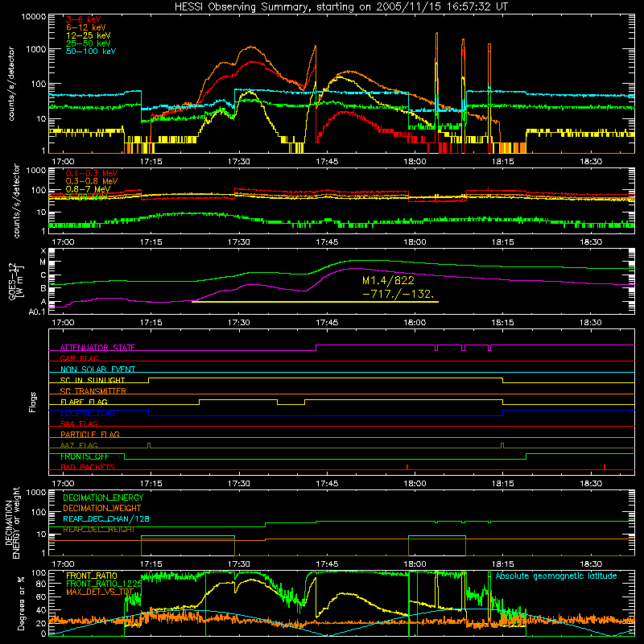The width and height of the screenshot is (644, 644).
Task: Click the 25-50 keV legend entry
Action: [89, 43]
